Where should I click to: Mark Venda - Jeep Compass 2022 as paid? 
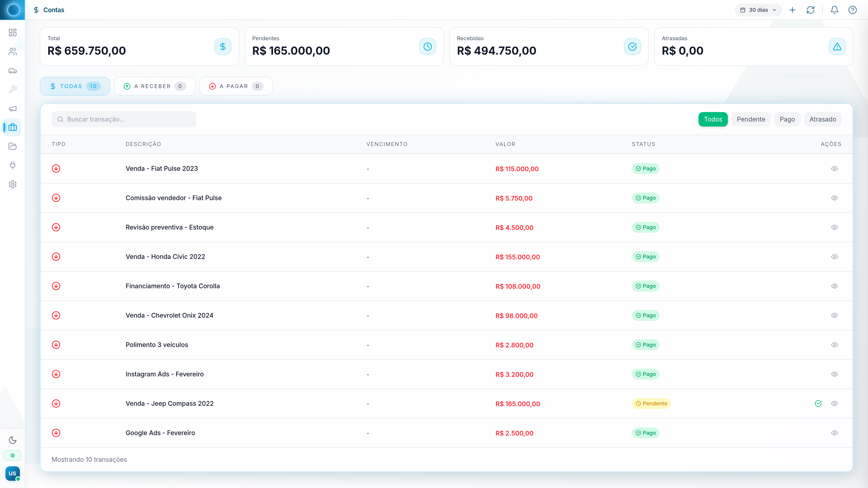pos(819,403)
